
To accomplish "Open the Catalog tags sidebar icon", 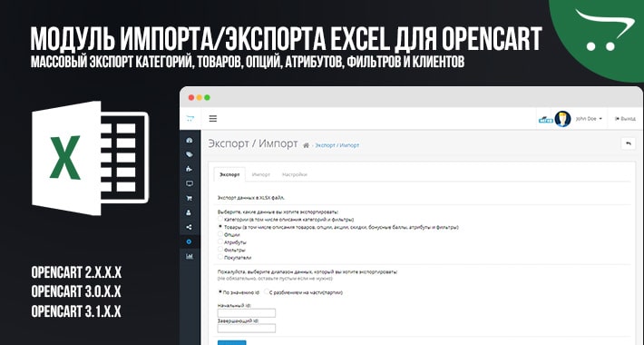I will 190,154.
